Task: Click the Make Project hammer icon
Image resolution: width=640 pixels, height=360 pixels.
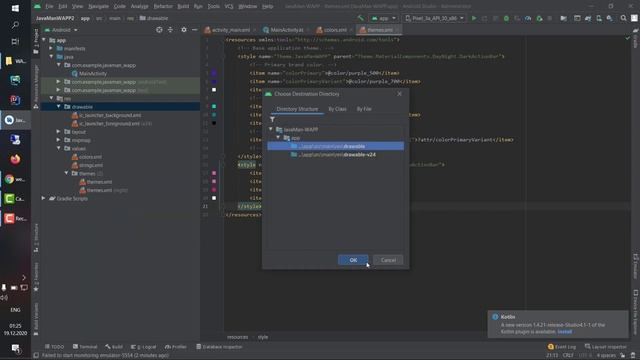Action: pos(360,18)
